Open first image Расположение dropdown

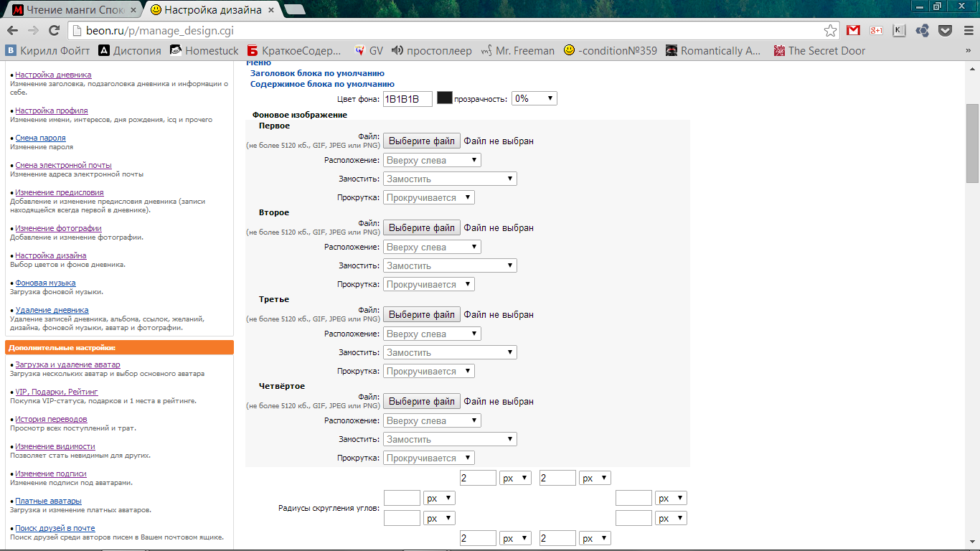tap(432, 160)
